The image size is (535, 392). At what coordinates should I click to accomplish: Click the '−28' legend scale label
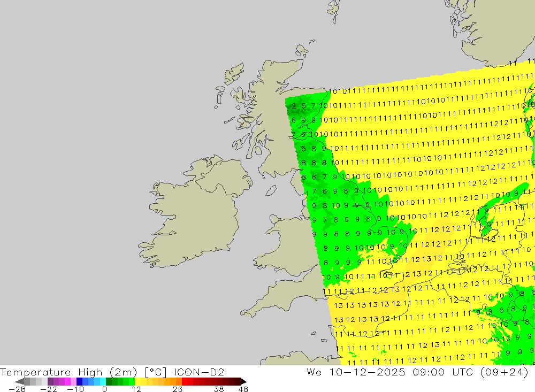pyautogui.click(x=17, y=389)
